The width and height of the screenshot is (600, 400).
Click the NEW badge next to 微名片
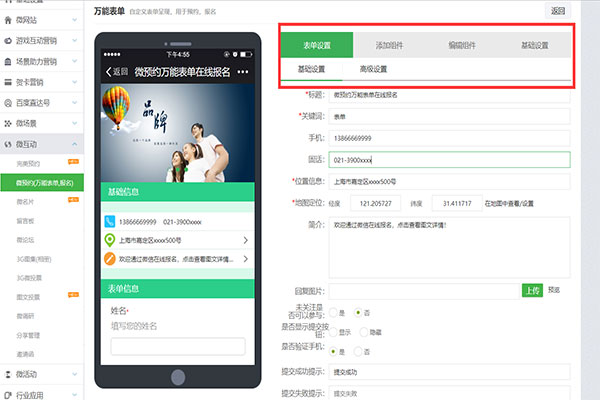pos(73,199)
